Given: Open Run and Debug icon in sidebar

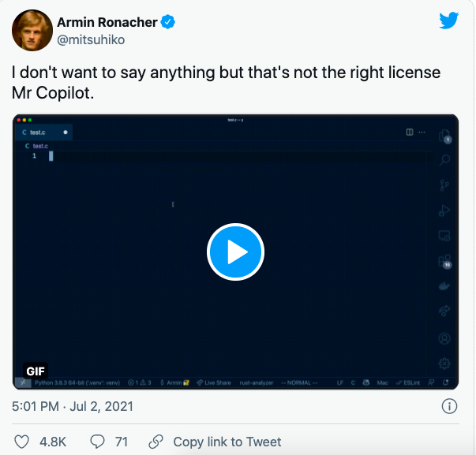Looking at the screenshot, I should coord(444,211).
